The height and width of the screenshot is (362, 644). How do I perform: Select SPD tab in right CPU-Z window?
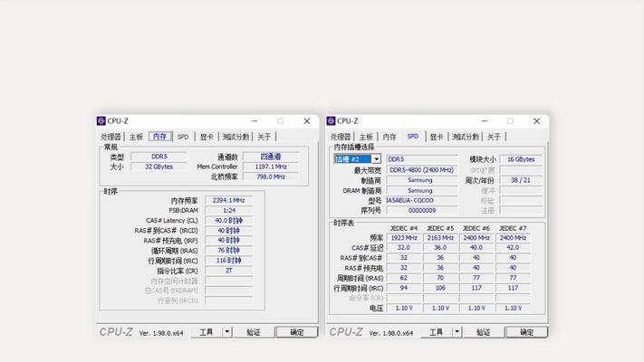[x=413, y=137]
